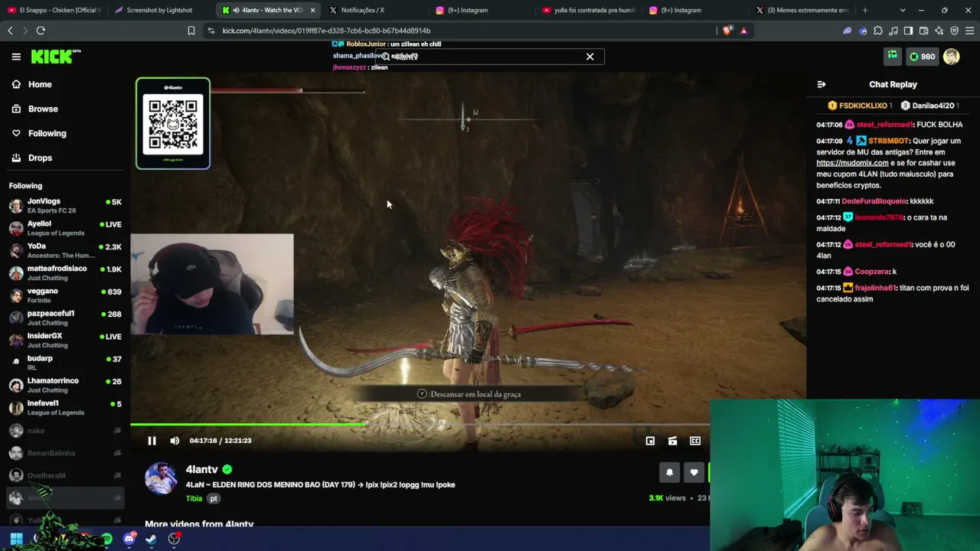Open the mudomix.com link in chat

coord(852,163)
